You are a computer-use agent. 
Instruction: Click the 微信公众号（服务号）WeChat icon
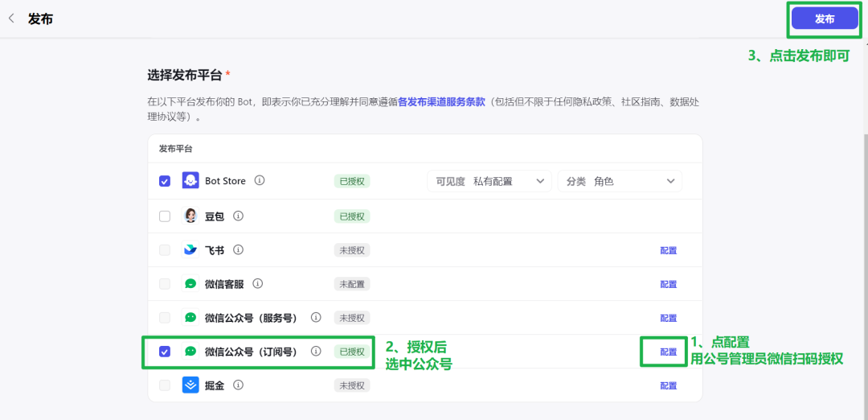190,318
